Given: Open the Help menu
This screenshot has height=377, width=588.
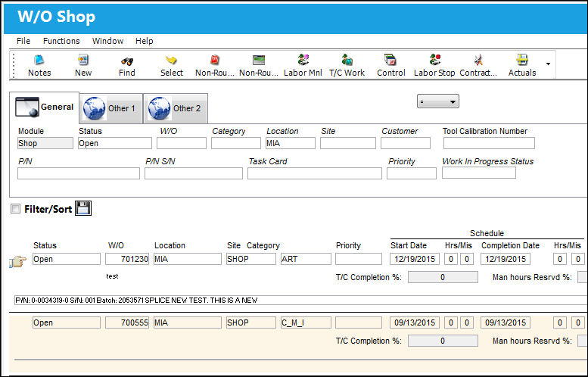Looking at the screenshot, I should click(x=145, y=41).
